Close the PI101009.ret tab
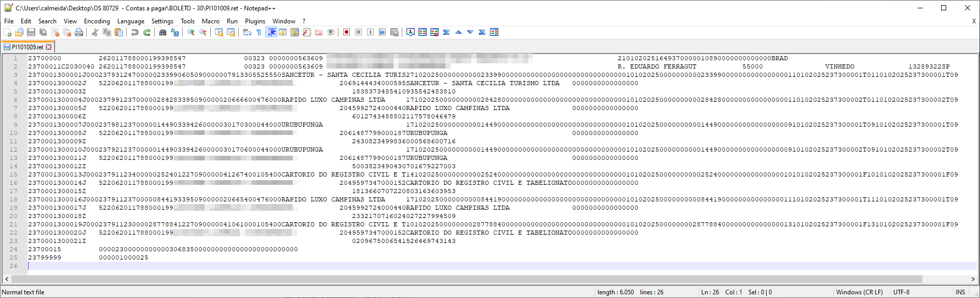The height and width of the screenshot is (298, 980). [49, 47]
